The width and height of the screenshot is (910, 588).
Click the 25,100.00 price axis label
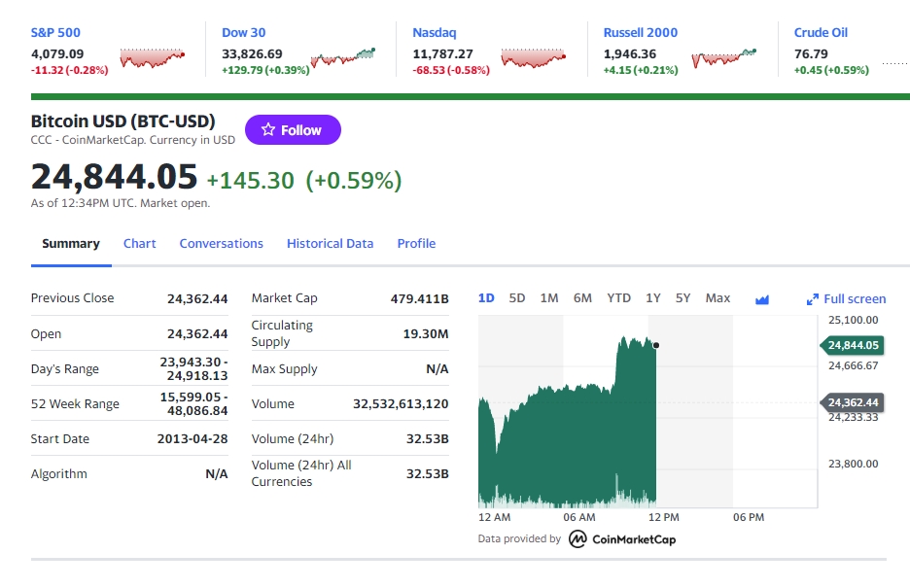pyautogui.click(x=854, y=320)
